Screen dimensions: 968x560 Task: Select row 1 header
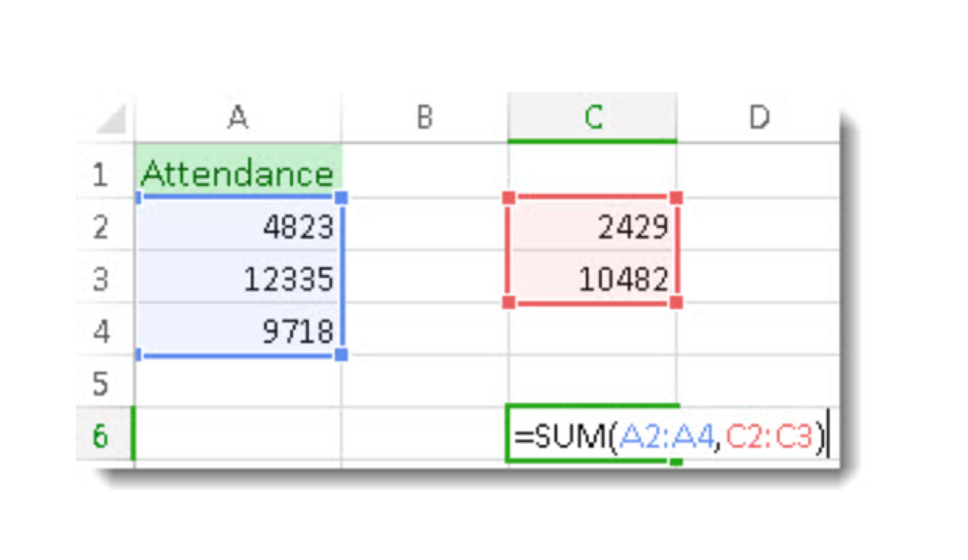tap(101, 175)
